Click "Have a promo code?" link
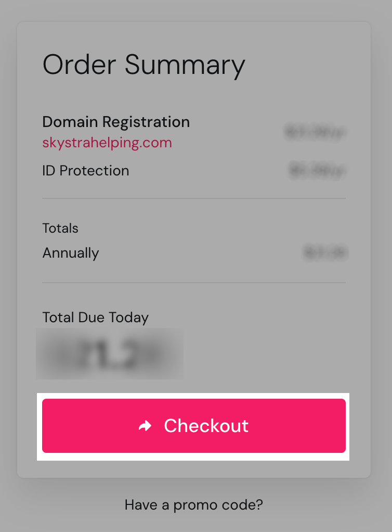 [x=193, y=504]
